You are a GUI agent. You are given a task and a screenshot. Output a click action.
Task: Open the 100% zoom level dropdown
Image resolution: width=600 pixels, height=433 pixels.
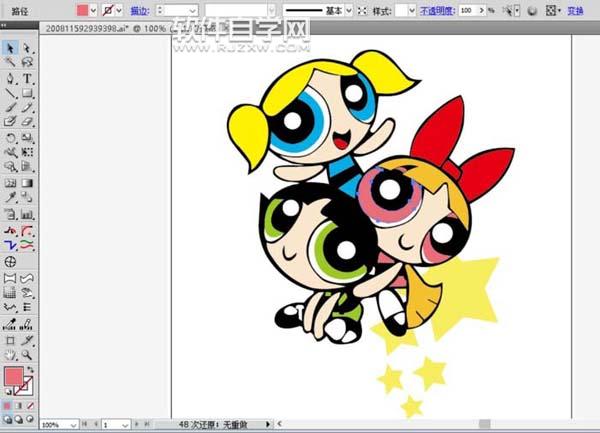73,425
